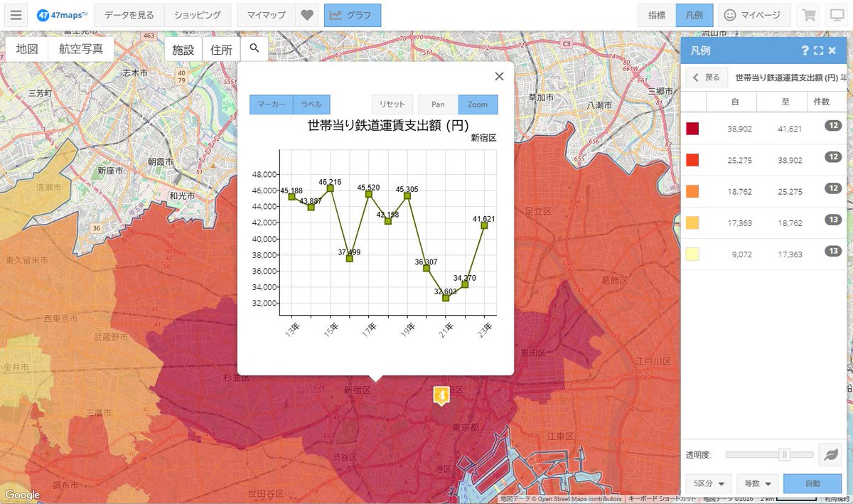Switch map to 地図 view
Screen dimensions: 853x504
click(x=27, y=49)
